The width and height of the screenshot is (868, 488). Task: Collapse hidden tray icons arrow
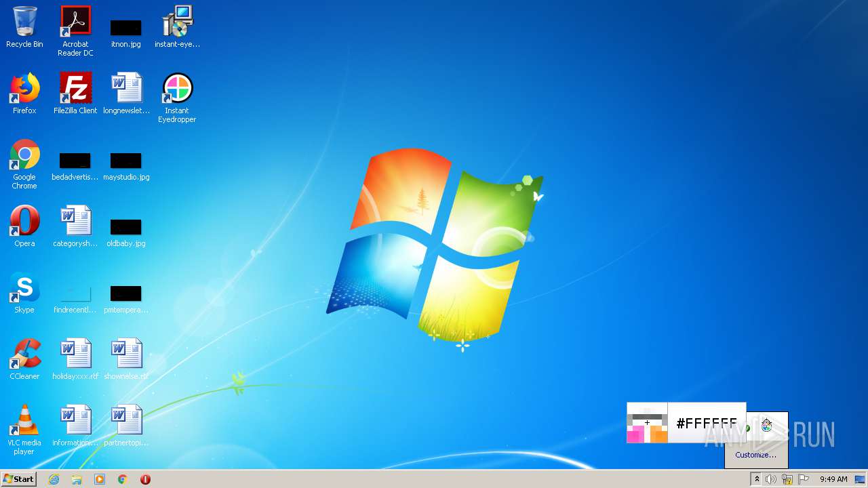[757, 479]
